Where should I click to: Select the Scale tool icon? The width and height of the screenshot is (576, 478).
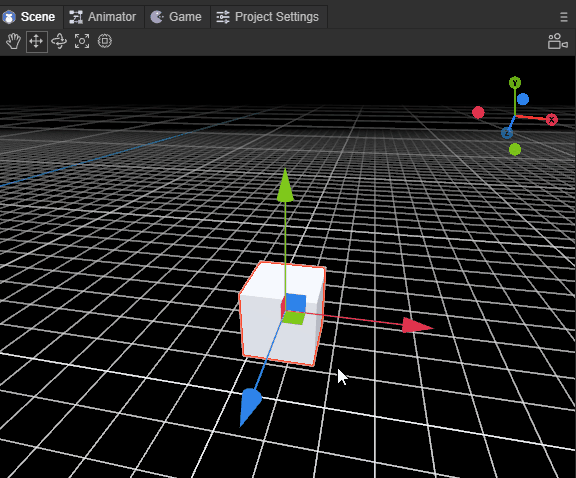[82, 41]
